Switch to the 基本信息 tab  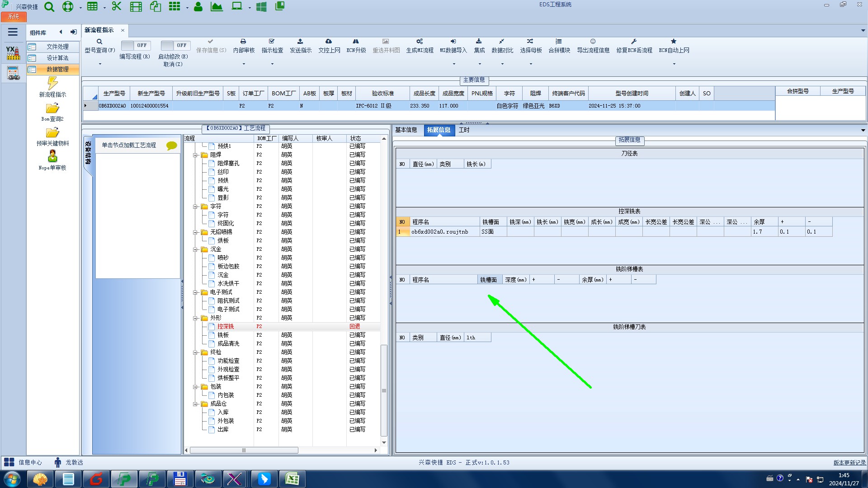406,130
